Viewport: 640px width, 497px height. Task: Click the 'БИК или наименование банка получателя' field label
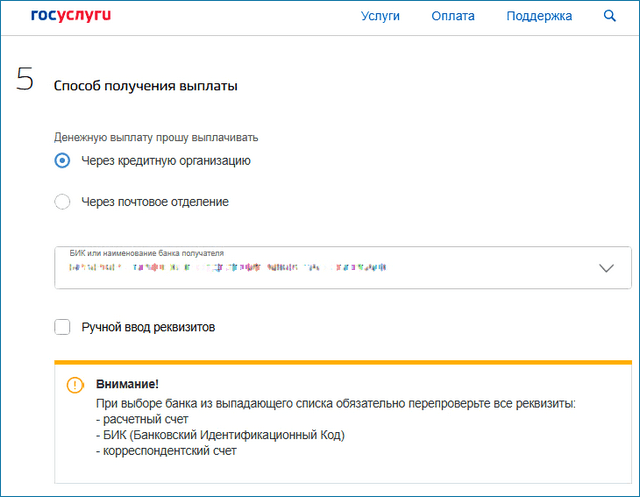tap(147, 253)
